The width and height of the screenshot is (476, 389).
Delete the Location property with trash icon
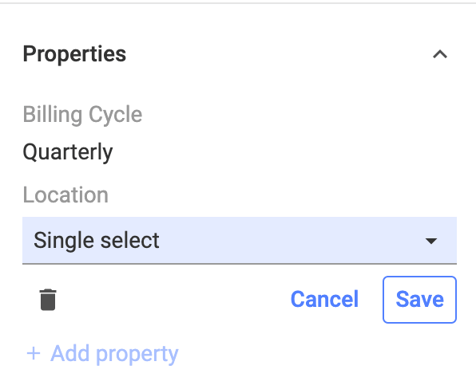tap(48, 300)
